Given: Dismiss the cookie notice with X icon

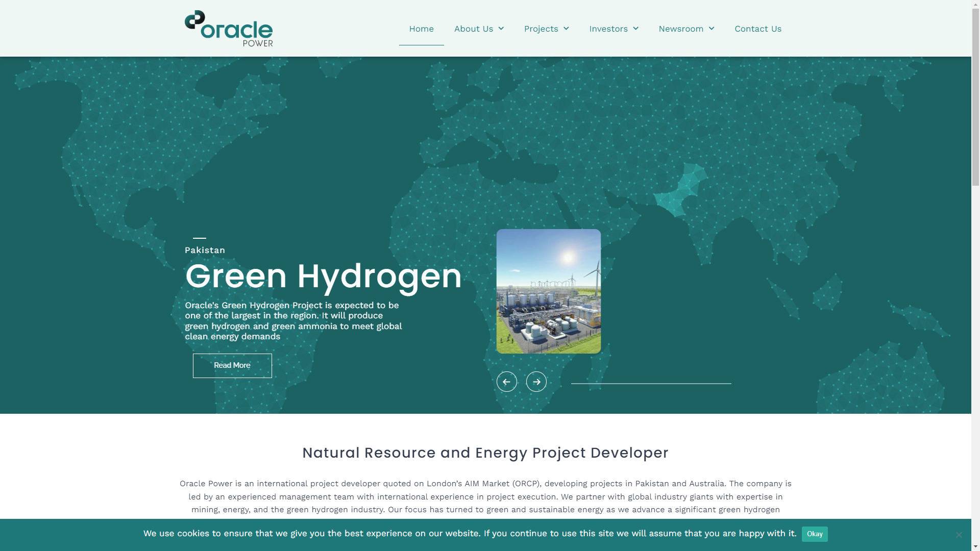Looking at the screenshot, I should click(959, 535).
